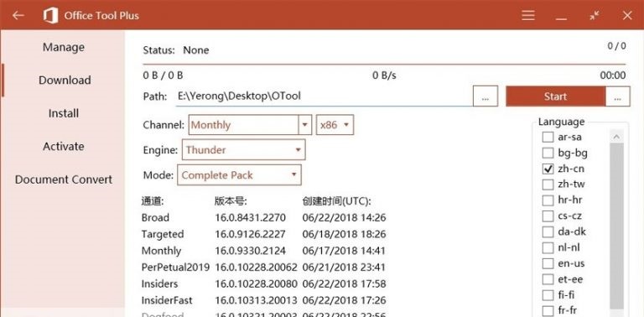This screenshot has height=317, width=644.
Task: Click the Targeted channel name
Action: coord(163,235)
